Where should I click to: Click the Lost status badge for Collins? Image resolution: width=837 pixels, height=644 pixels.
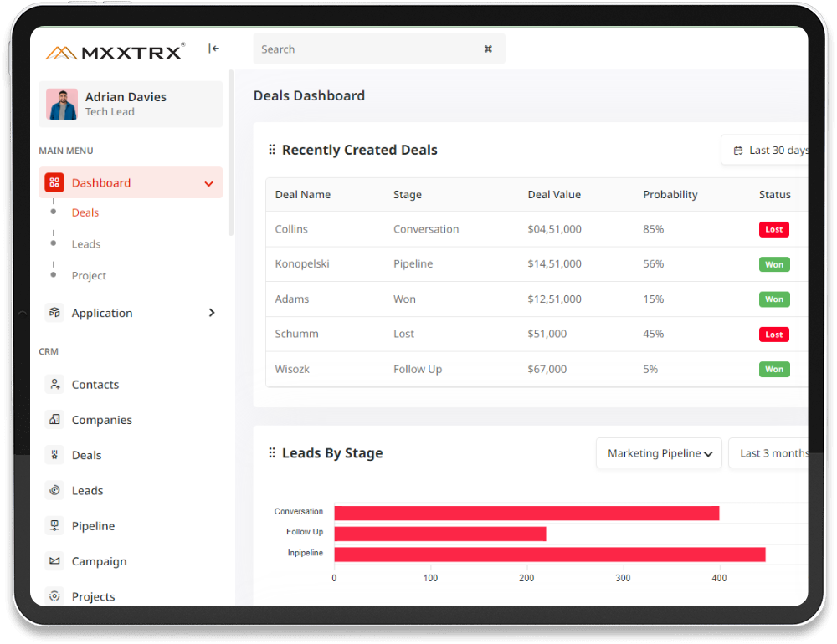(773, 229)
